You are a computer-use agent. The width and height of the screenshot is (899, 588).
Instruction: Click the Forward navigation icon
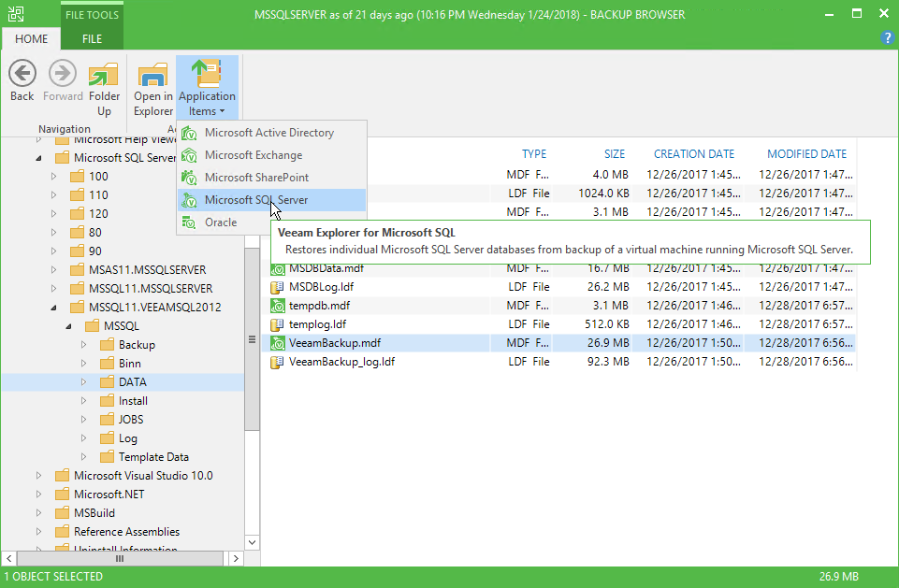63,73
